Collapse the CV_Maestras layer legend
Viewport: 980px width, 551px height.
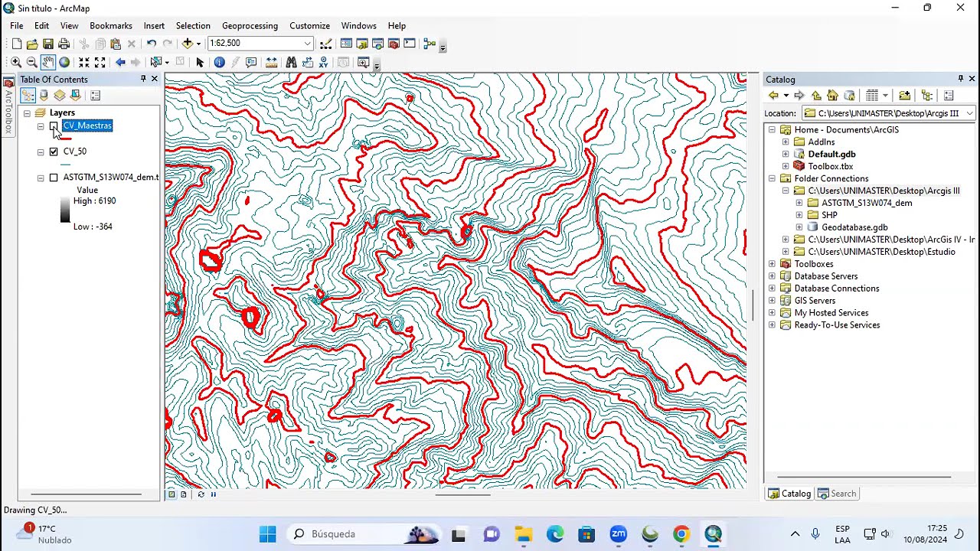[41, 127]
